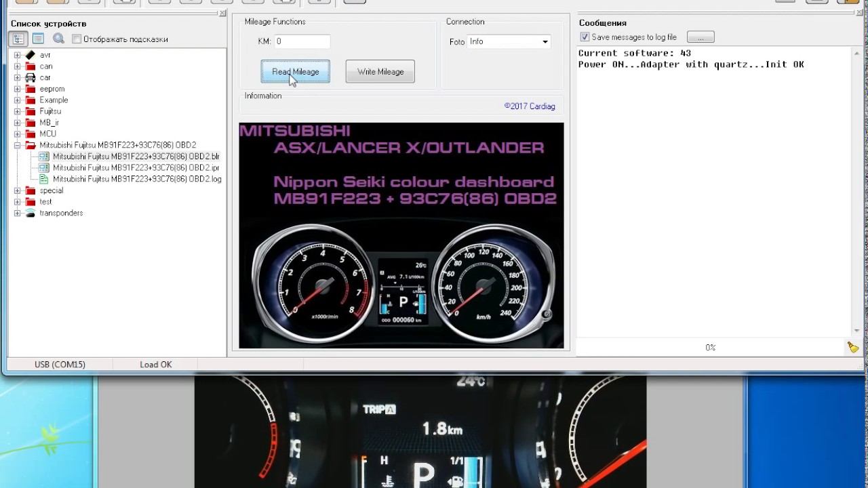Viewport: 868px width, 488px height.
Task: Click the '...' log file browse button
Action: pos(701,37)
